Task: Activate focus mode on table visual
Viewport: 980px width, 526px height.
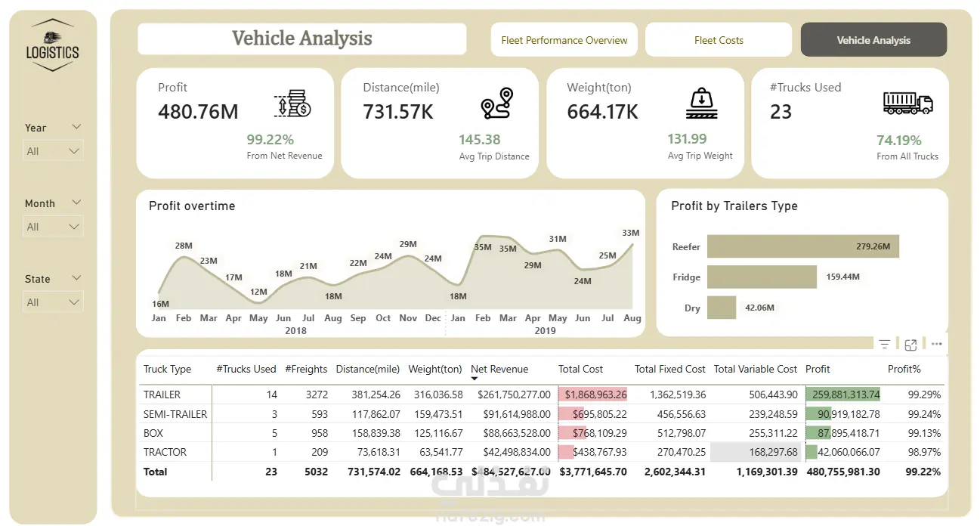Action: pos(910,345)
